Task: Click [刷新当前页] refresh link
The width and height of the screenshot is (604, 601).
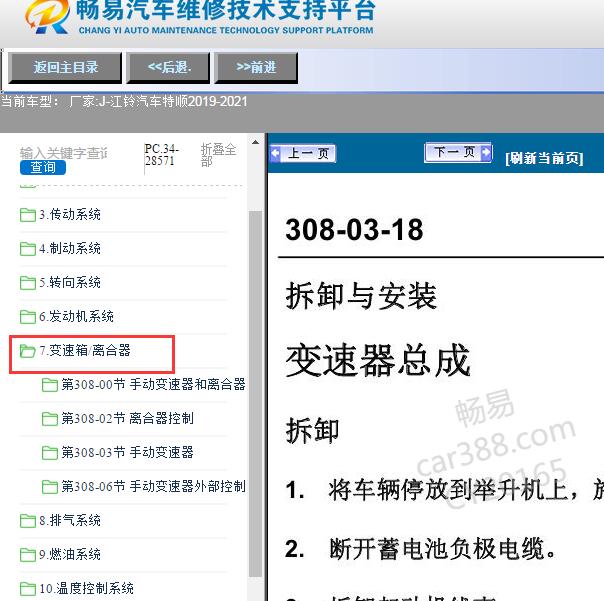Action: 544,158
